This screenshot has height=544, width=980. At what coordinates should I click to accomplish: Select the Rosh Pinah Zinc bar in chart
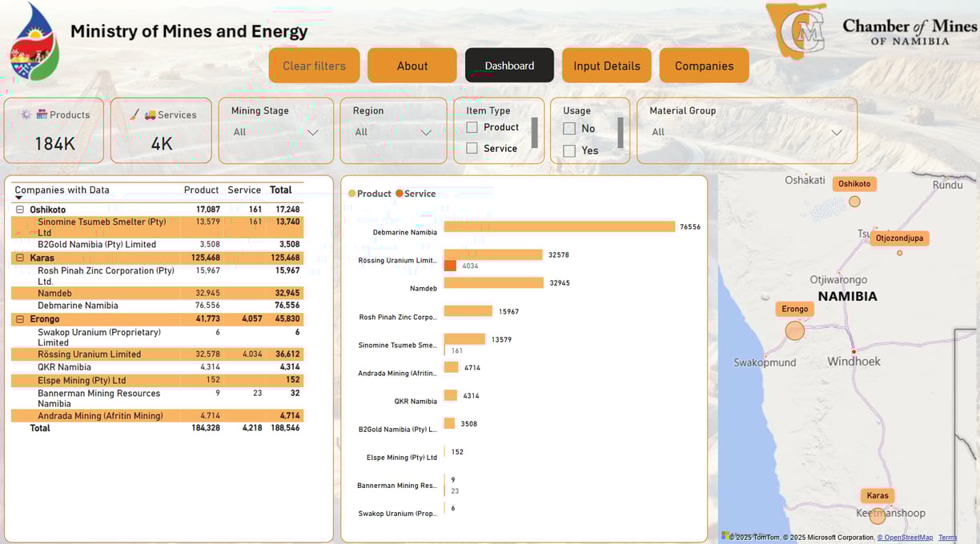tap(468, 311)
